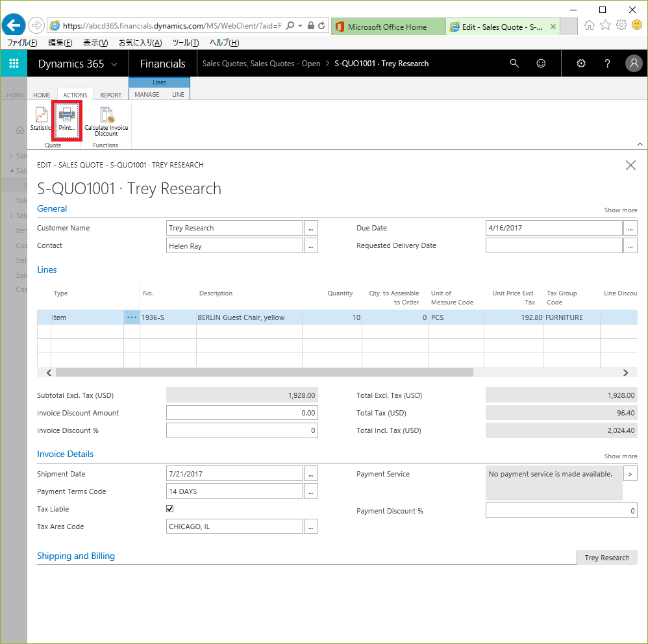The image size is (648, 644).
Task: Open lookup for Customer Name field
Action: pyautogui.click(x=311, y=228)
